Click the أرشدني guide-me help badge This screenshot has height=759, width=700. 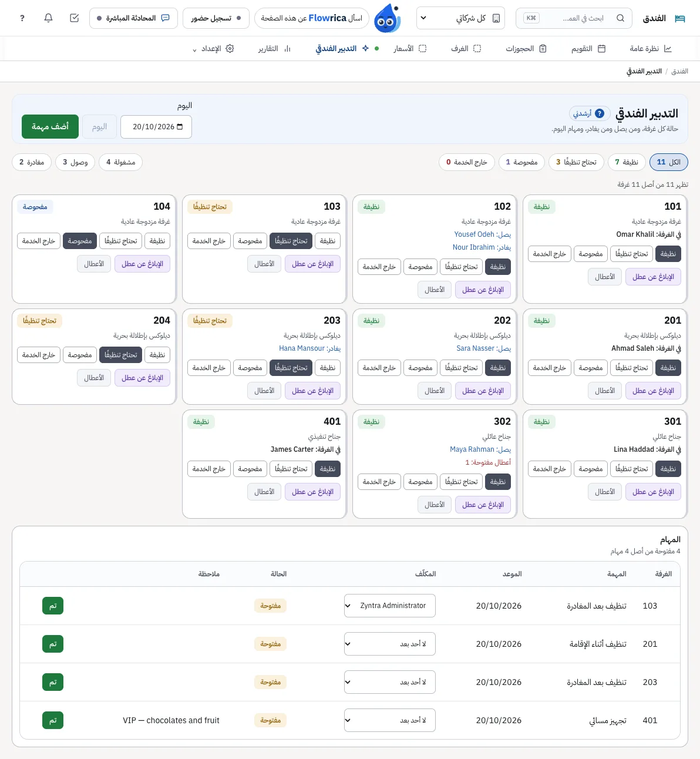point(589,113)
